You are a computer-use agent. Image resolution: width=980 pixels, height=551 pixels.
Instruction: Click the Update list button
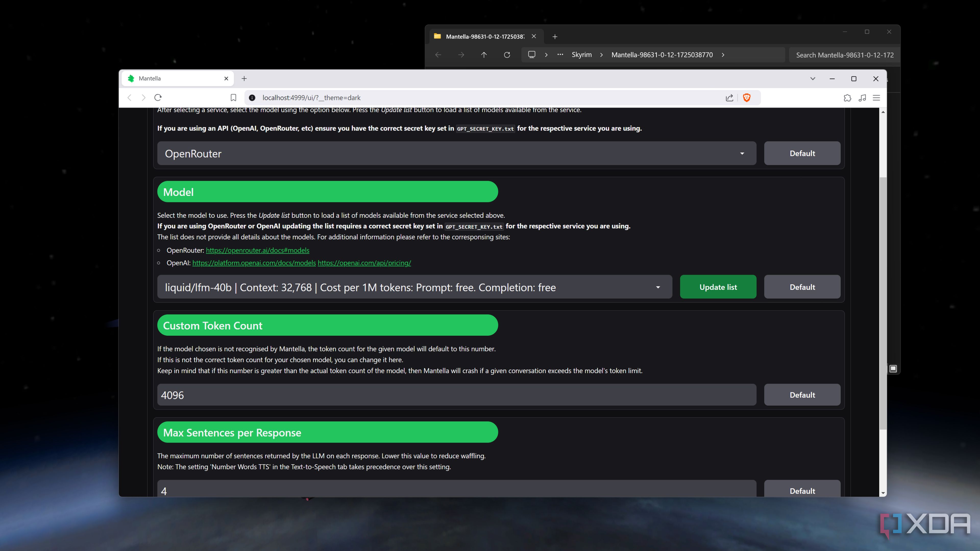718,287
